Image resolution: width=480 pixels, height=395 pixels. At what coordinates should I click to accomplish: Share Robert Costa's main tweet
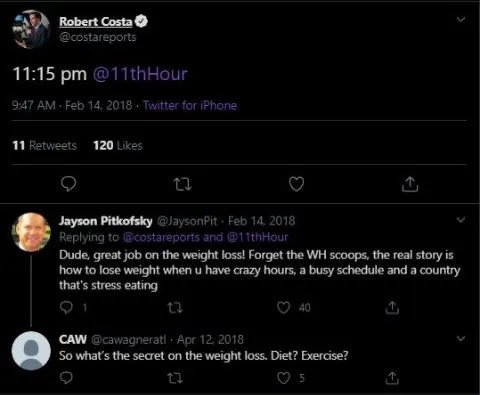click(410, 184)
